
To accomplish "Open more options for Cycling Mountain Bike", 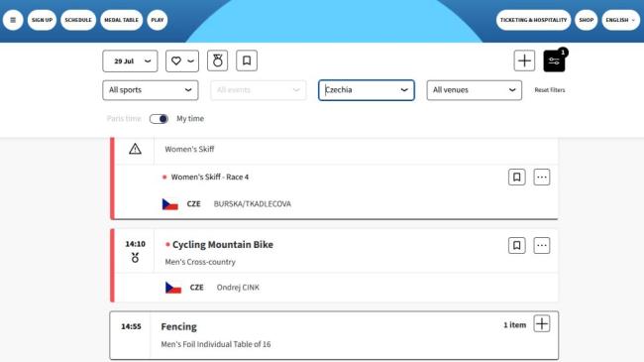I will pos(542,246).
